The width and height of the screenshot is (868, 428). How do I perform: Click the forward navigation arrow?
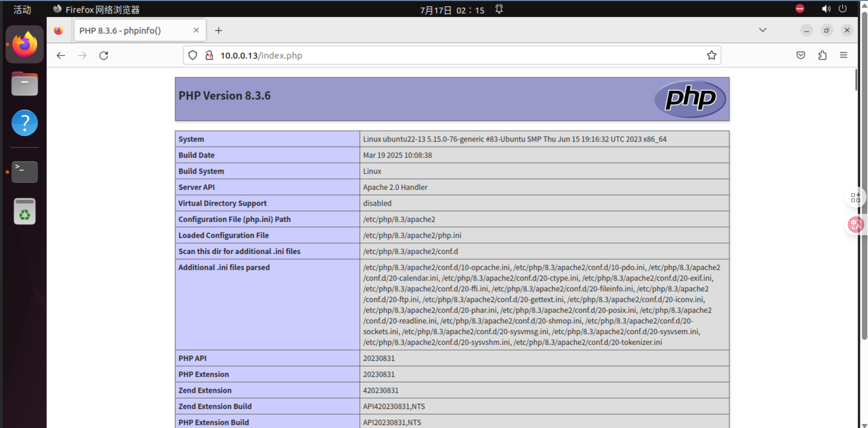tap(82, 55)
